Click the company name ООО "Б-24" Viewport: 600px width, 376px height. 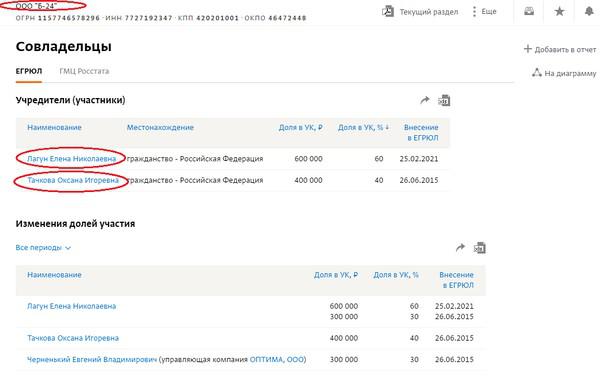tap(36, 6)
